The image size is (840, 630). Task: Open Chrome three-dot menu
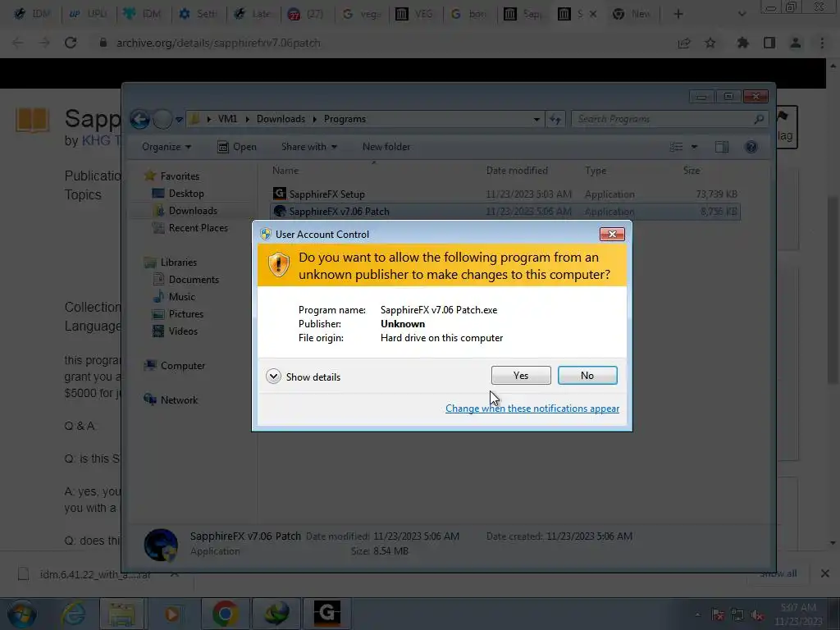tap(822, 43)
